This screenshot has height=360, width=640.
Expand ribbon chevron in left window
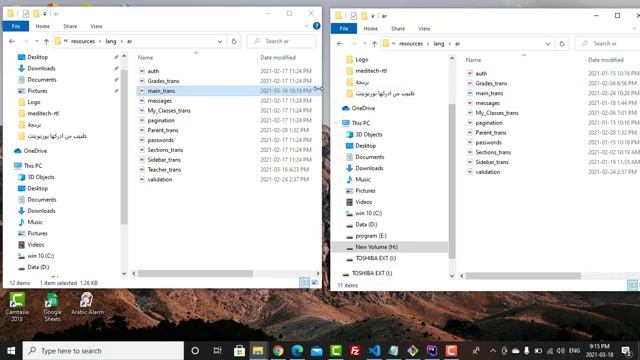(x=306, y=26)
